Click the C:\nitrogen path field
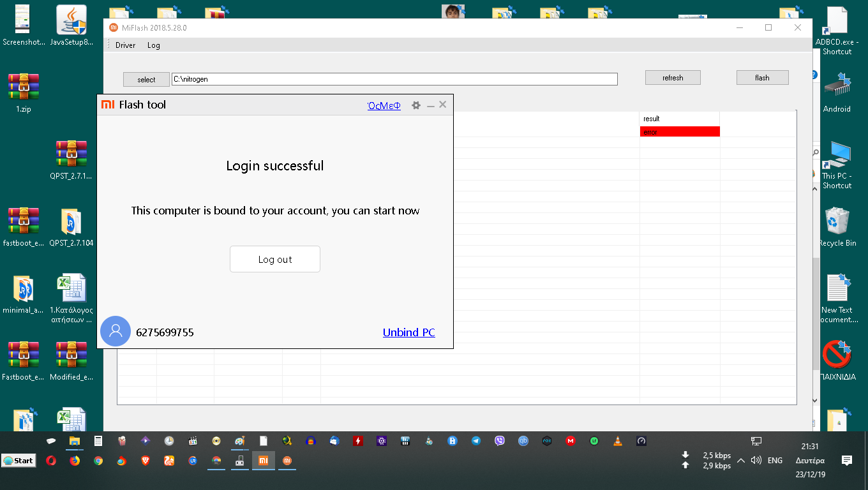Screen dimensions: 868x490 click(394, 79)
